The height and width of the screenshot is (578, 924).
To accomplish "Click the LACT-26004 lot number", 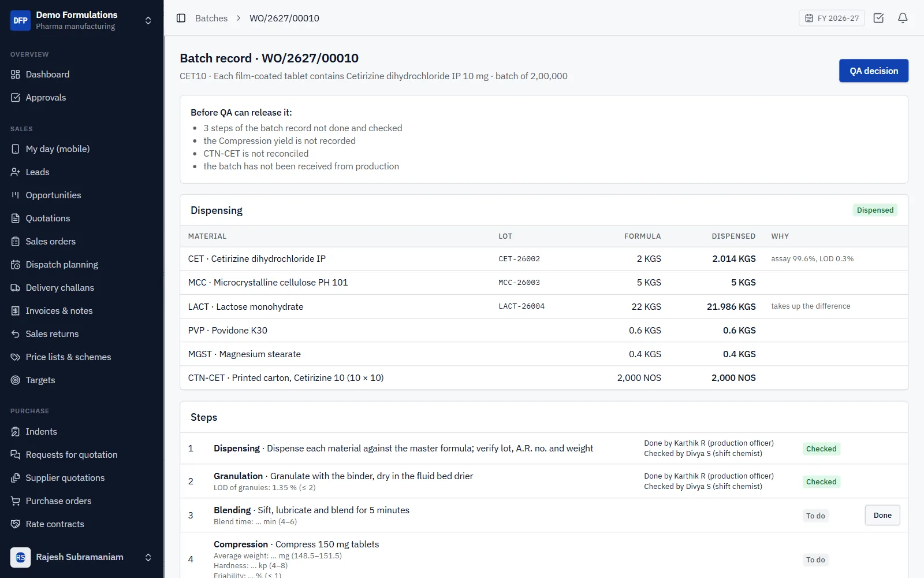I will coord(521,306).
